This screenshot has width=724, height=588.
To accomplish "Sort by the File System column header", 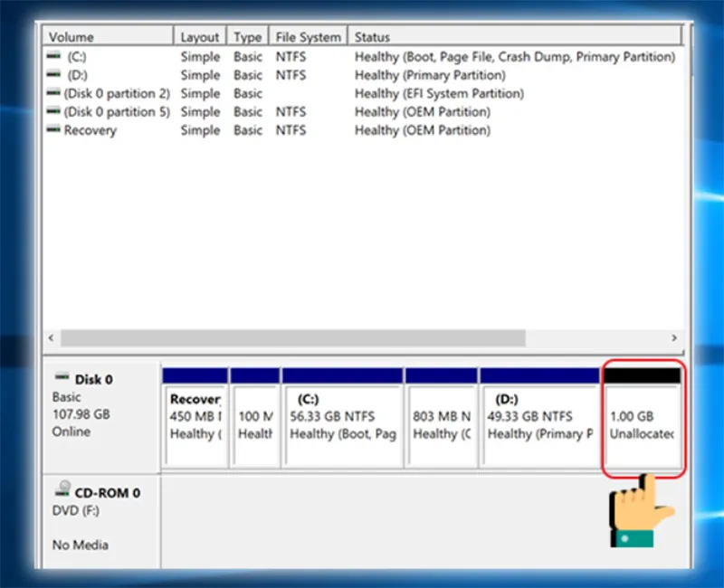I will pyautogui.click(x=308, y=36).
